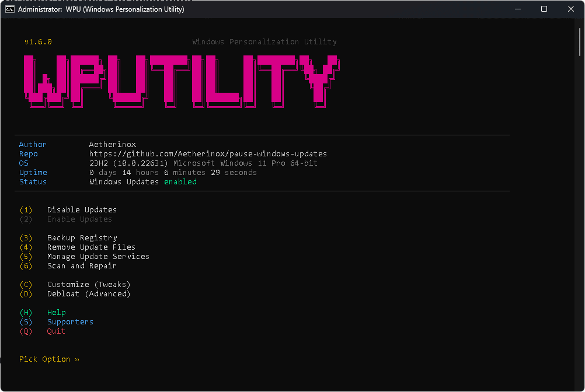This screenshot has width=585, height=392.
Task: Click the greyed-out Enable Updates option
Action: point(79,219)
